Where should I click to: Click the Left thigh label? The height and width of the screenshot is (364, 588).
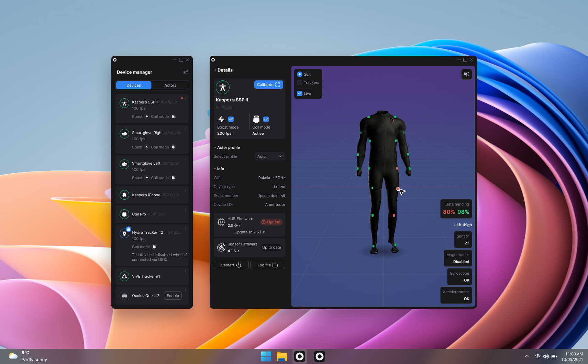click(x=463, y=225)
